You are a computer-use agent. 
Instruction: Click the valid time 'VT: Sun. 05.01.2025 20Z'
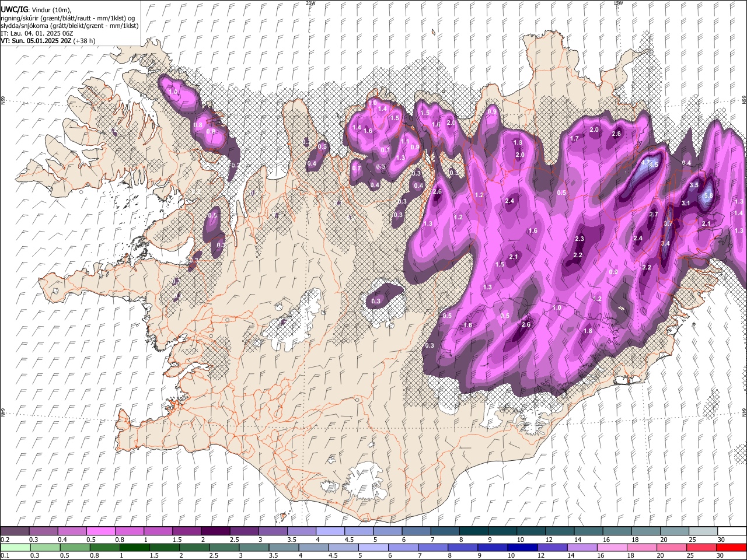click(x=36, y=41)
